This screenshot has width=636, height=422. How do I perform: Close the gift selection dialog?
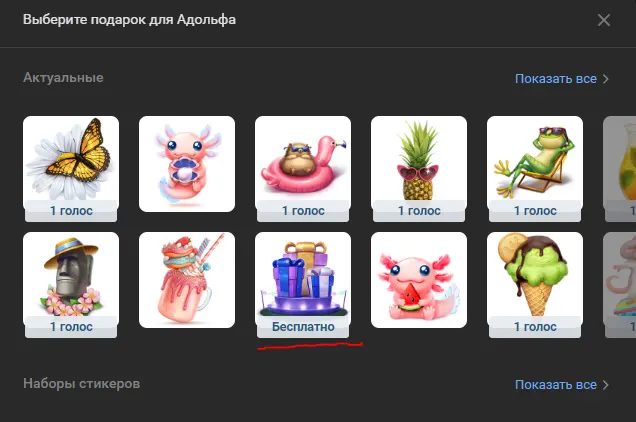tap(604, 20)
